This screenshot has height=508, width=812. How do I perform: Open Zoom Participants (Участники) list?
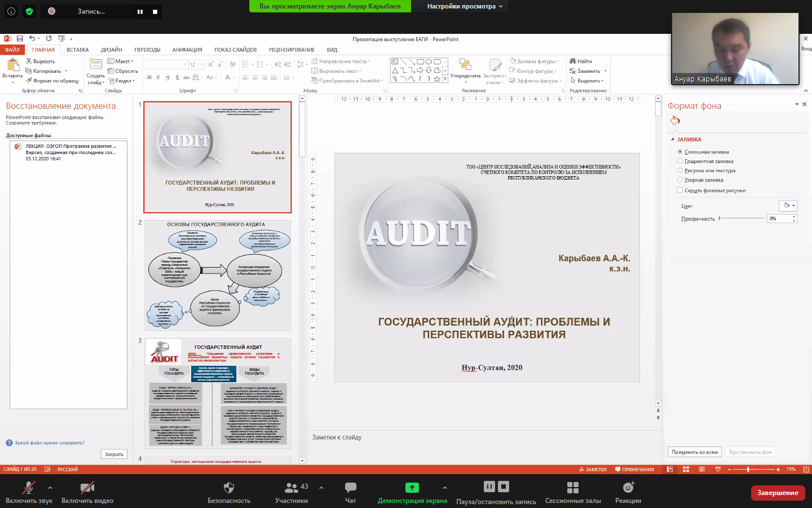coord(292,492)
